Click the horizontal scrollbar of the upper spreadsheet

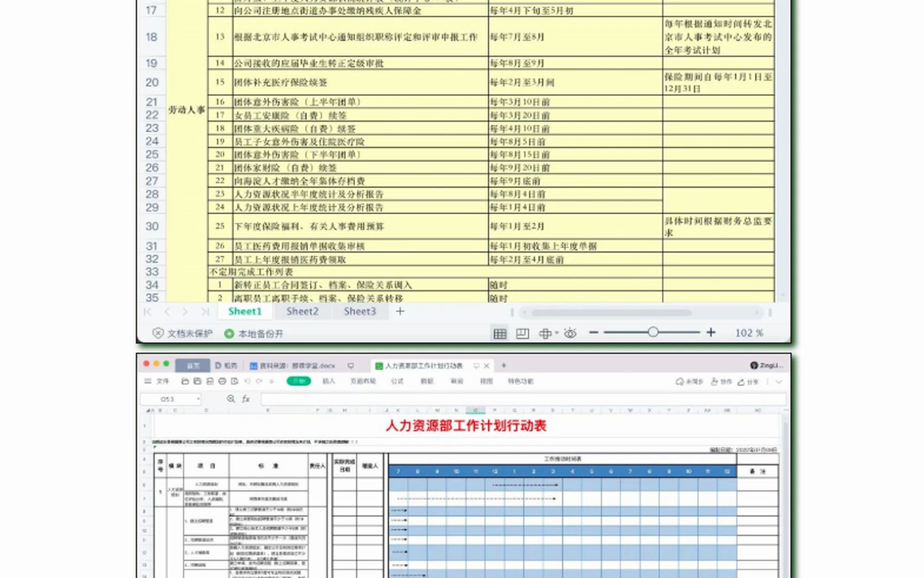click(612, 313)
